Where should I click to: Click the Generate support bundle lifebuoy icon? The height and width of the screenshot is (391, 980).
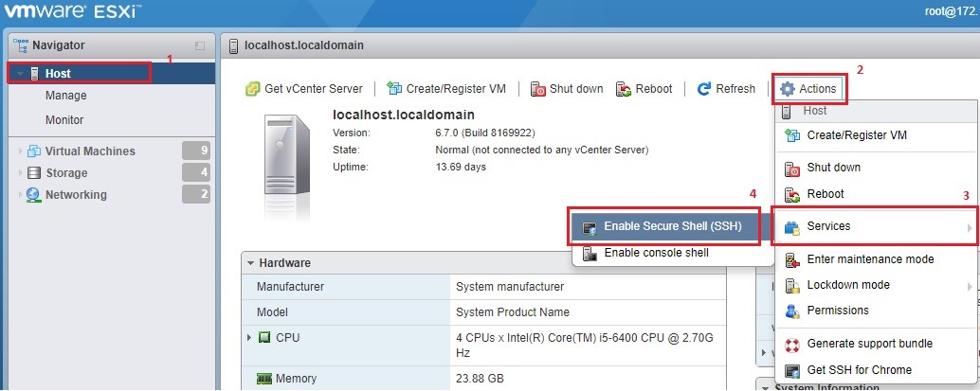pyautogui.click(x=792, y=344)
